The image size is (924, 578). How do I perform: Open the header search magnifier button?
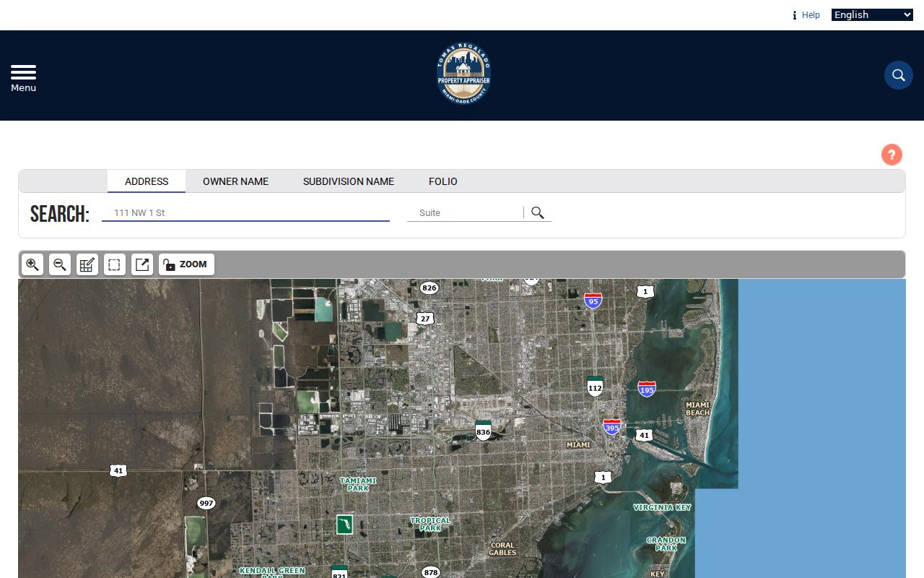tap(899, 75)
